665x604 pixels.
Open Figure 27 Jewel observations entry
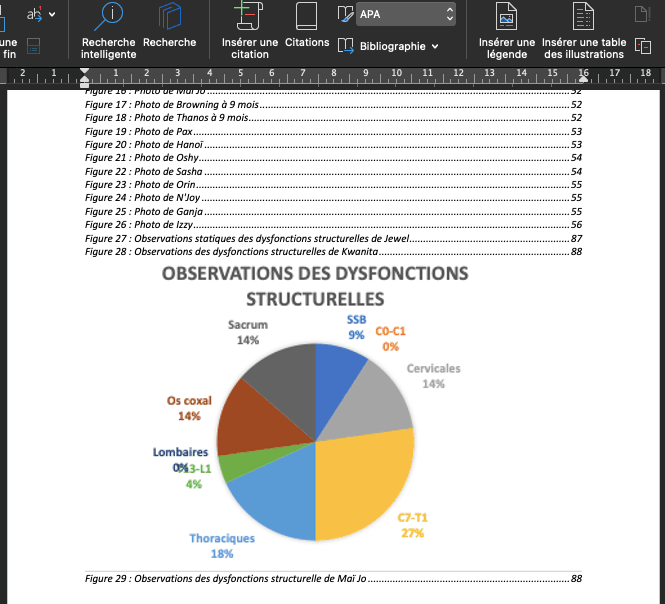pyautogui.click(x=333, y=238)
